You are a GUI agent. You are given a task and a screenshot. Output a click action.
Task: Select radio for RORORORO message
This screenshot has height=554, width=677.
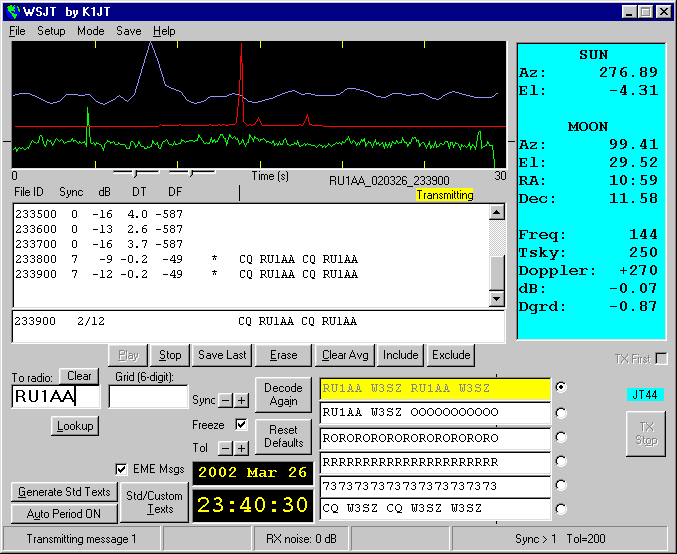[x=561, y=437]
